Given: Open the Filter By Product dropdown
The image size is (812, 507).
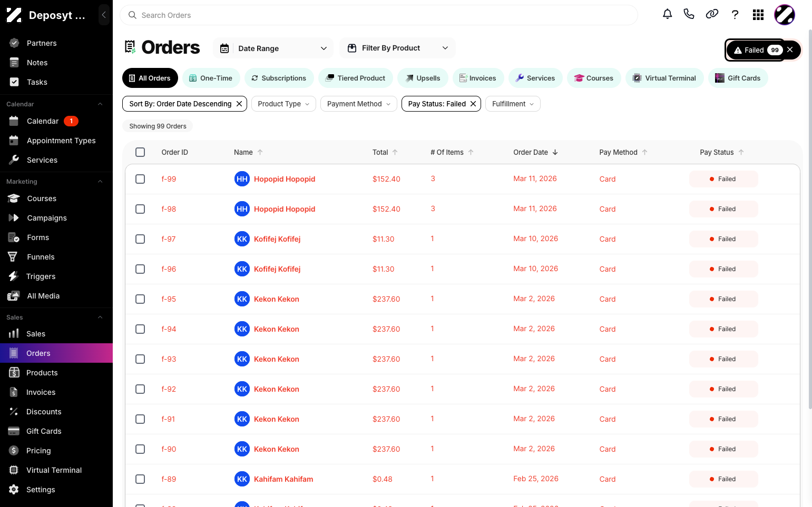Looking at the screenshot, I should (x=397, y=48).
